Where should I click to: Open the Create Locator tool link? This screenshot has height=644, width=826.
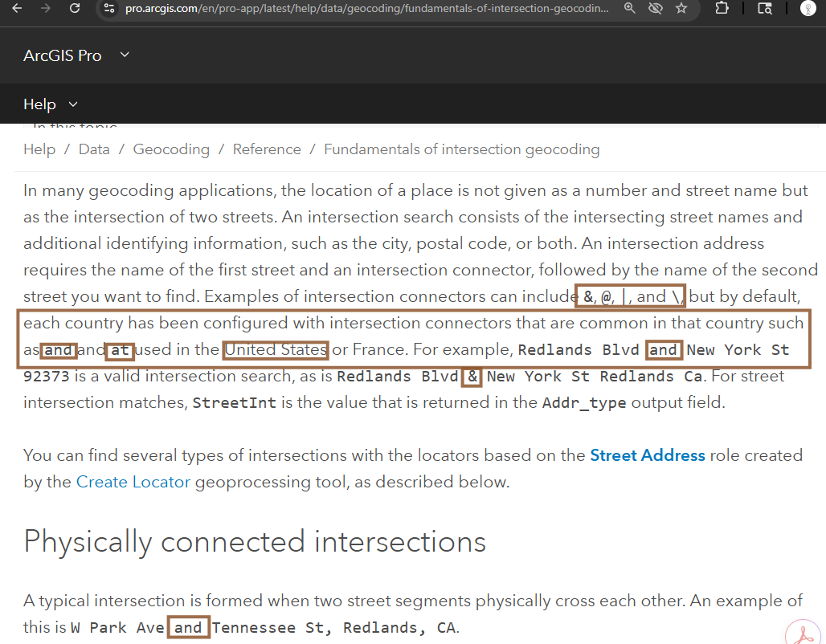pyautogui.click(x=133, y=482)
